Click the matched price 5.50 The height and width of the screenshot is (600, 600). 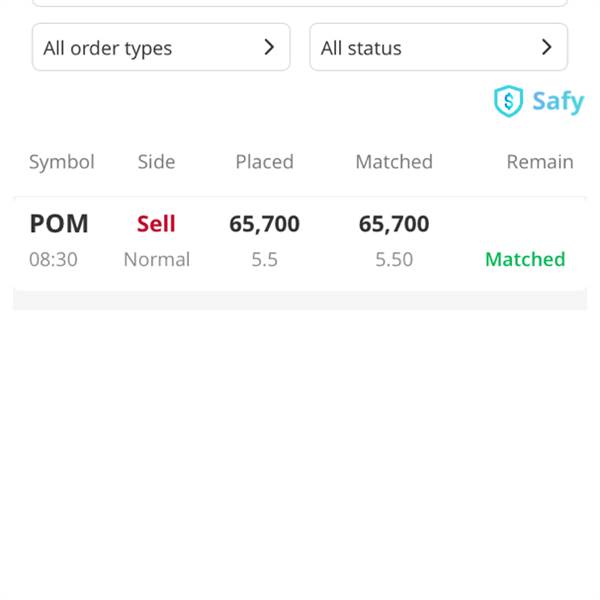[394, 259]
